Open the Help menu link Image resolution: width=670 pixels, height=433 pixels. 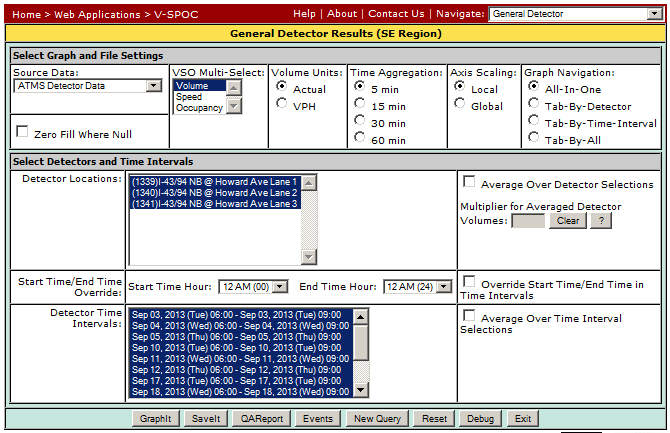(x=304, y=13)
